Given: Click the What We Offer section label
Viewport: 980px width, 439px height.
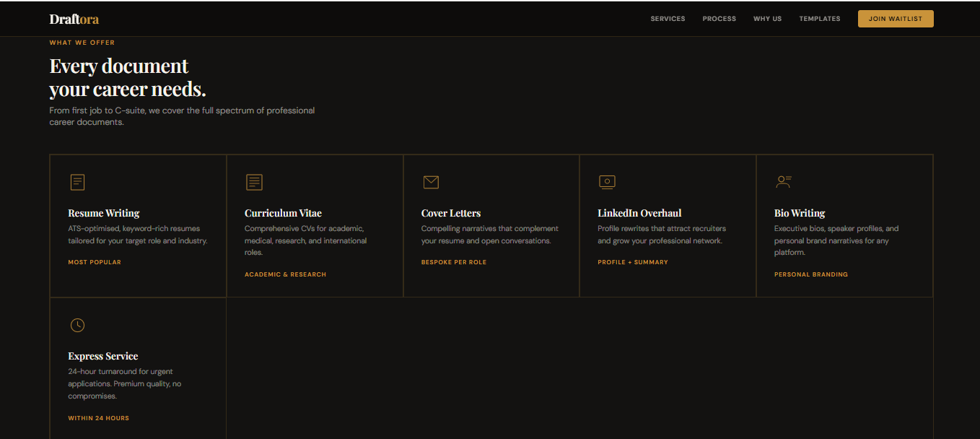Looking at the screenshot, I should (82, 43).
